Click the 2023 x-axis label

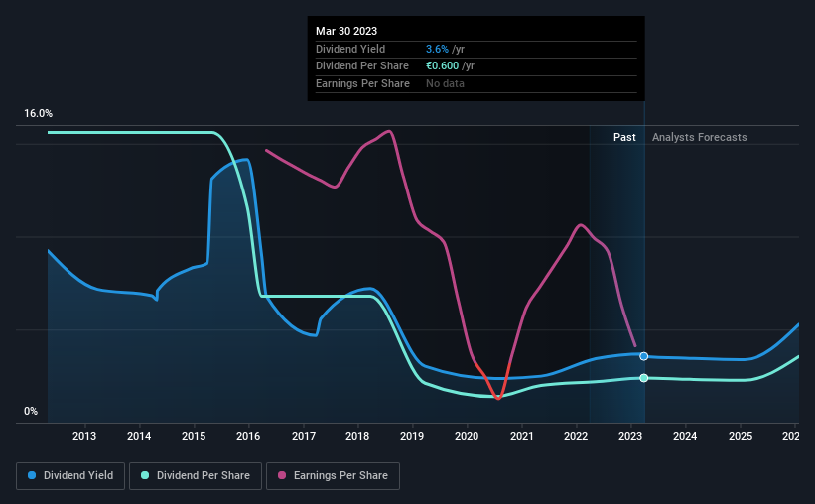pos(630,436)
